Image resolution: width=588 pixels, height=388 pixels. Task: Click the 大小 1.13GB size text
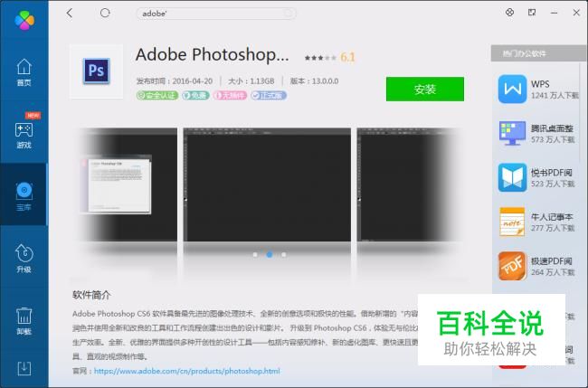pos(251,81)
